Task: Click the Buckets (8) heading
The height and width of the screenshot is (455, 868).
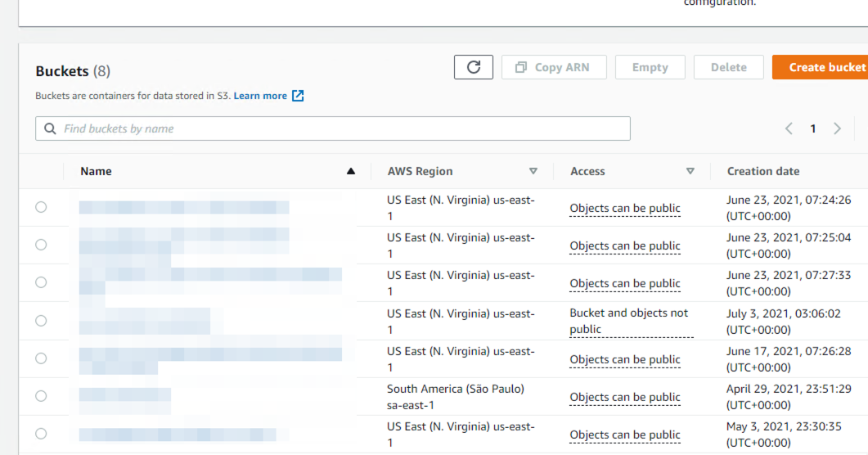Action: coord(73,71)
